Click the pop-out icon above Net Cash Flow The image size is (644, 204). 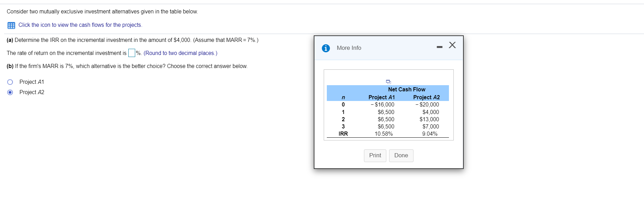pos(388,82)
